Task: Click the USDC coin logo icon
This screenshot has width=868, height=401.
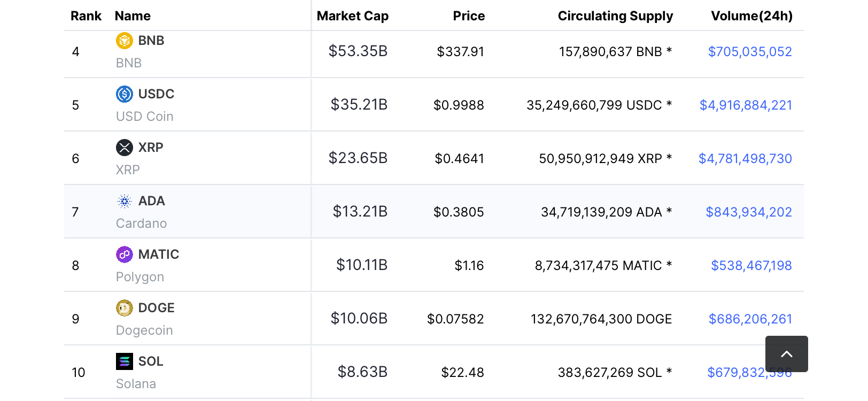Action: 125,94
